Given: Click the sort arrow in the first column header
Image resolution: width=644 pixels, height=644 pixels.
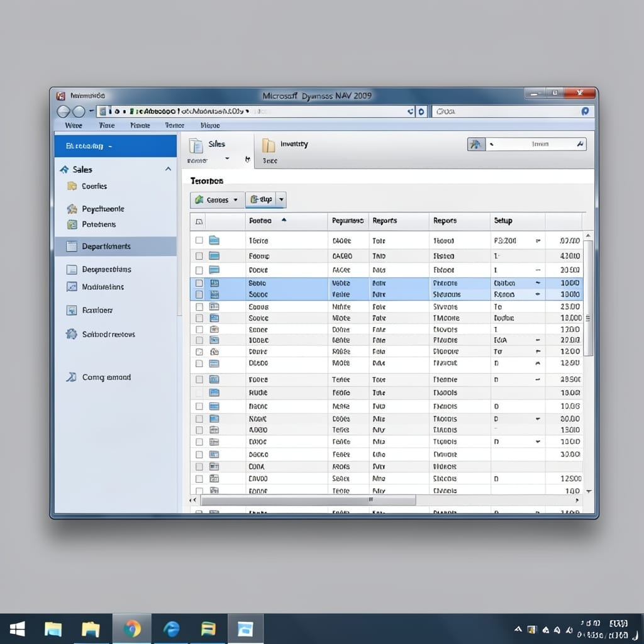Looking at the screenshot, I should 284,220.
